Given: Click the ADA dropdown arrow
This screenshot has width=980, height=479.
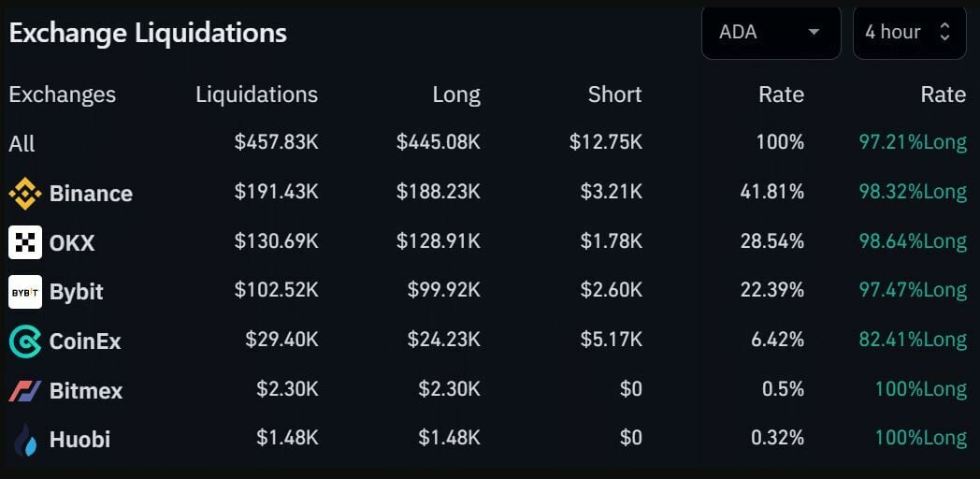Looking at the screenshot, I should point(814,33).
